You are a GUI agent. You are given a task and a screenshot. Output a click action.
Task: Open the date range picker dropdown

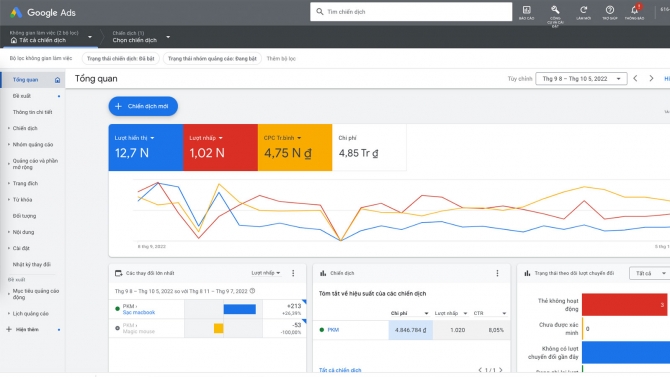coord(581,79)
